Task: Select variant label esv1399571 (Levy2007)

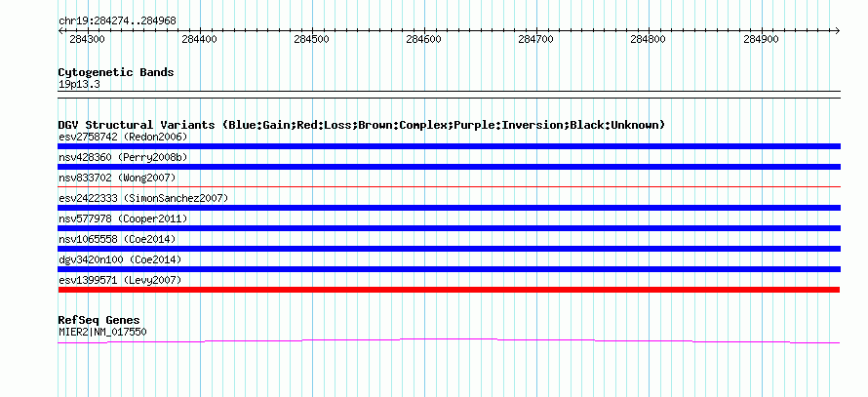Action: coord(120,280)
